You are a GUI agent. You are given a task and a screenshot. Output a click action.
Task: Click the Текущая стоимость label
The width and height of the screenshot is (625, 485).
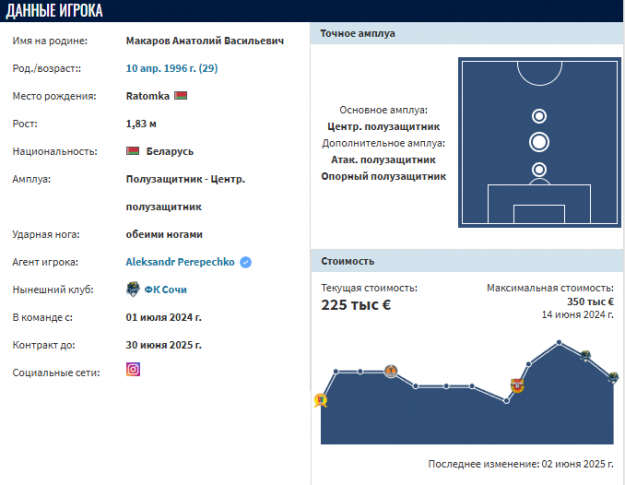(369, 288)
